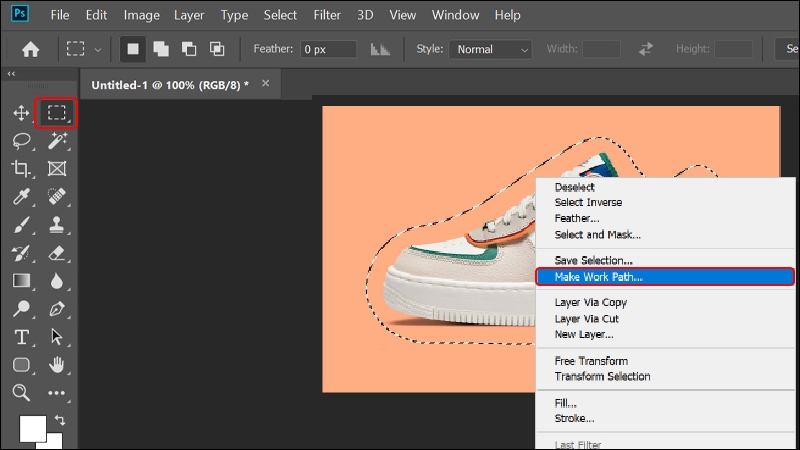Select the Clone Stamp tool
Screen dimensions: 800x450
click(x=57, y=224)
